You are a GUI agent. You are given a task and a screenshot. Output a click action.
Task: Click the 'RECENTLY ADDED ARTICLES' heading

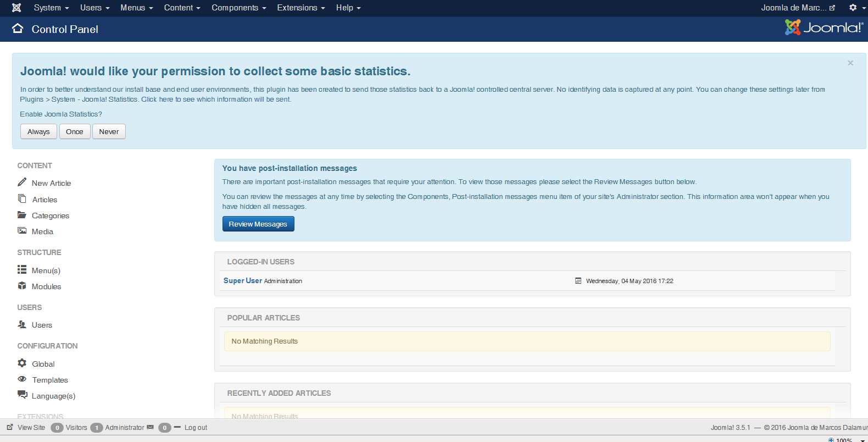pos(279,393)
